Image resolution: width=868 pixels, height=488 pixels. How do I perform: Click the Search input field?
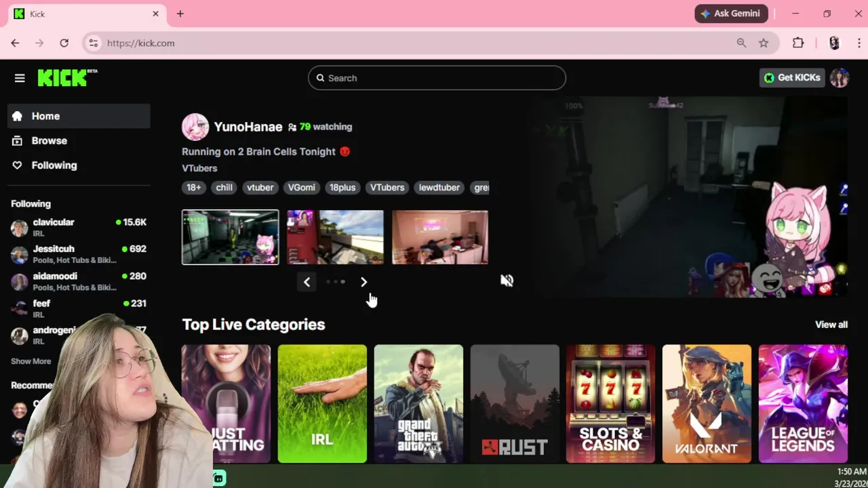click(437, 78)
